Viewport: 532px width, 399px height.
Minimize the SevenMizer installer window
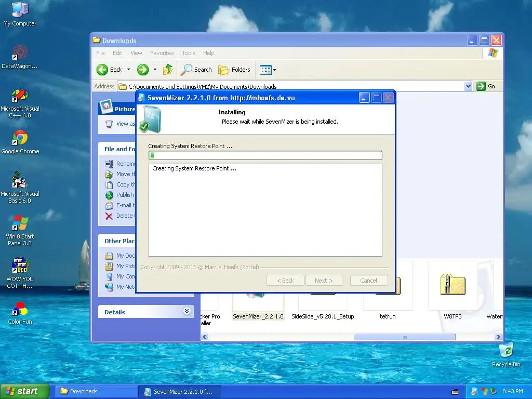pos(364,98)
